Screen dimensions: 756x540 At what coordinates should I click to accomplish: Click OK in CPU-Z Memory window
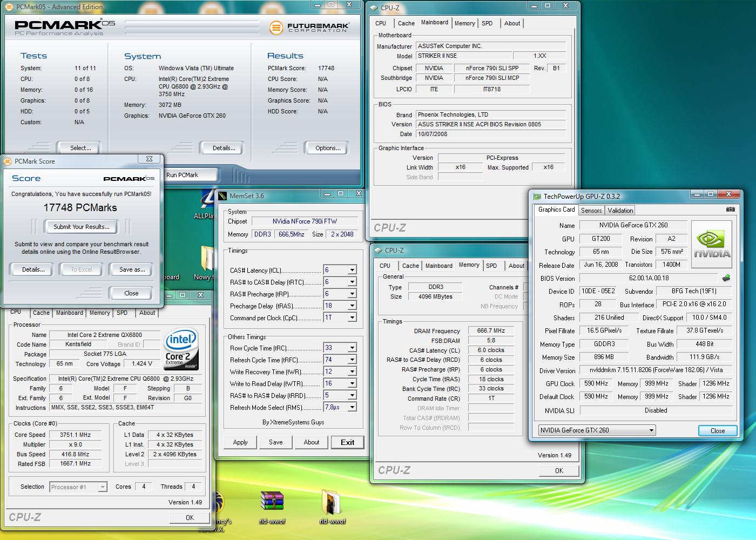pos(559,471)
